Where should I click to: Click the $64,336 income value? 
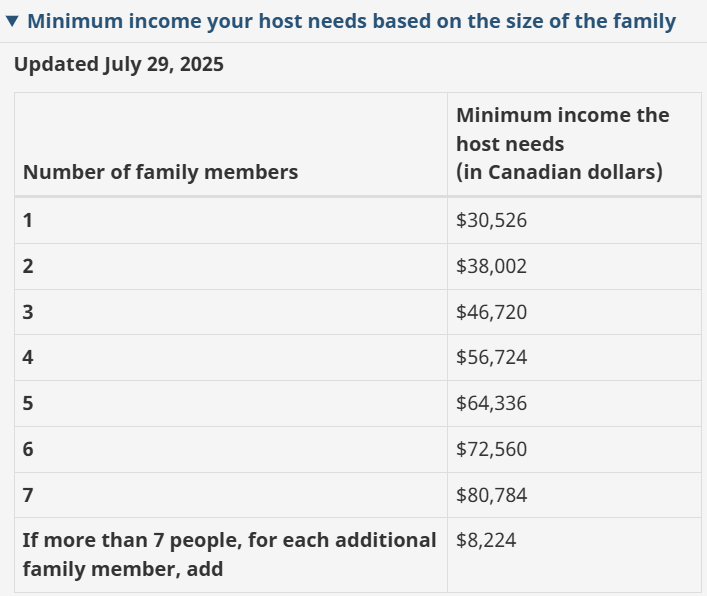click(491, 403)
